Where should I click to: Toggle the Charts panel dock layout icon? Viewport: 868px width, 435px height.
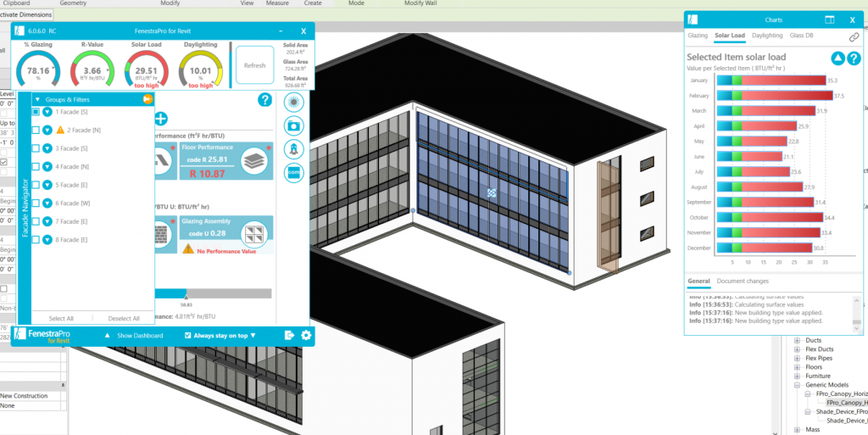pyautogui.click(x=830, y=20)
